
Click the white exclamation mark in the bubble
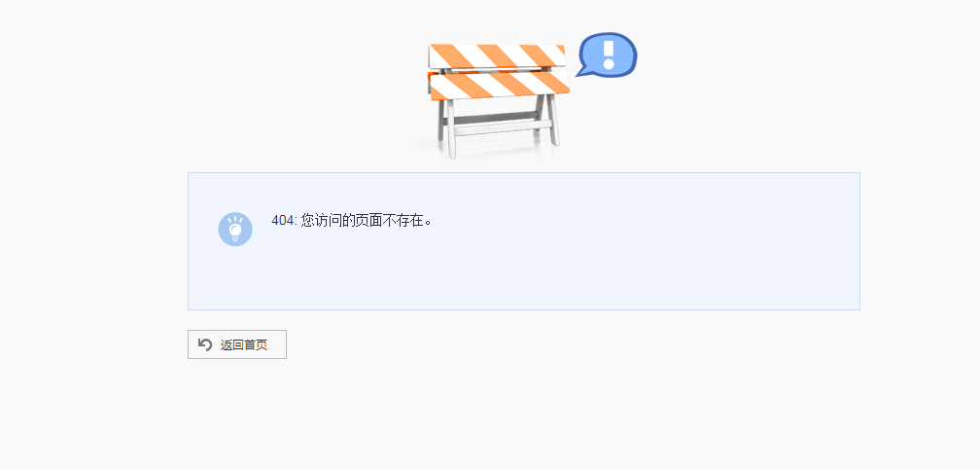point(610,54)
